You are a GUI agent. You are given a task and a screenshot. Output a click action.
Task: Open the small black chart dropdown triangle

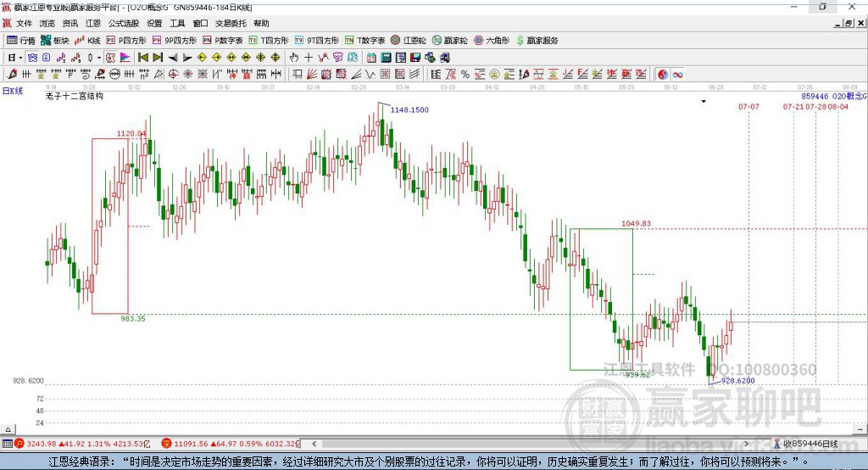click(704, 102)
